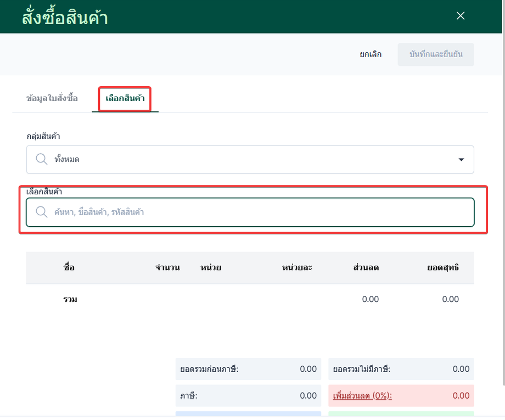The width and height of the screenshot is (505, 420).
Task: Click the ยอดรวมไม่มีภาษี: label
Action: 362,369
